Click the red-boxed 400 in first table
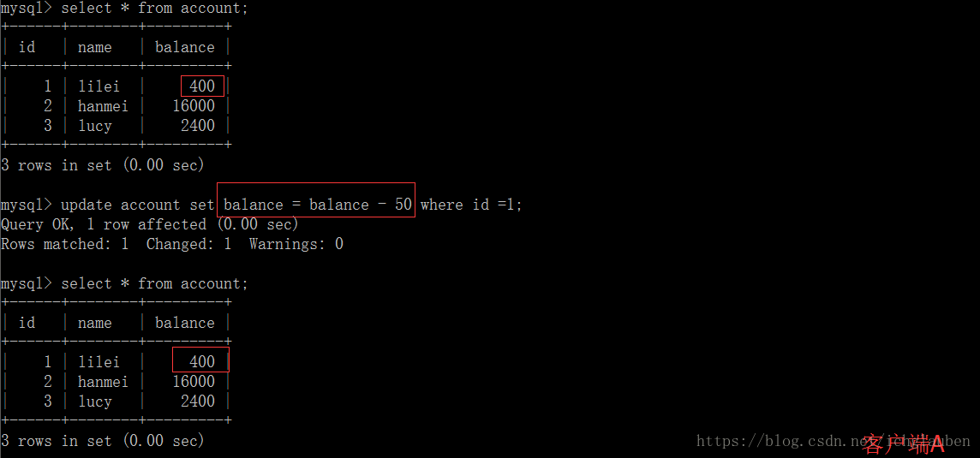Image resolution: width=980 pixels, height=458 pixels. pyautogui.click(x=202, y=86)
